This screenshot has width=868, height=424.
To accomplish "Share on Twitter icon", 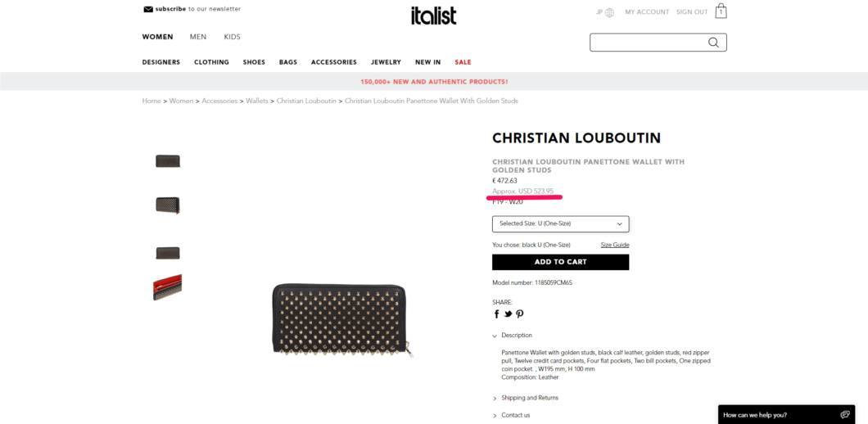I will point(509,313).
